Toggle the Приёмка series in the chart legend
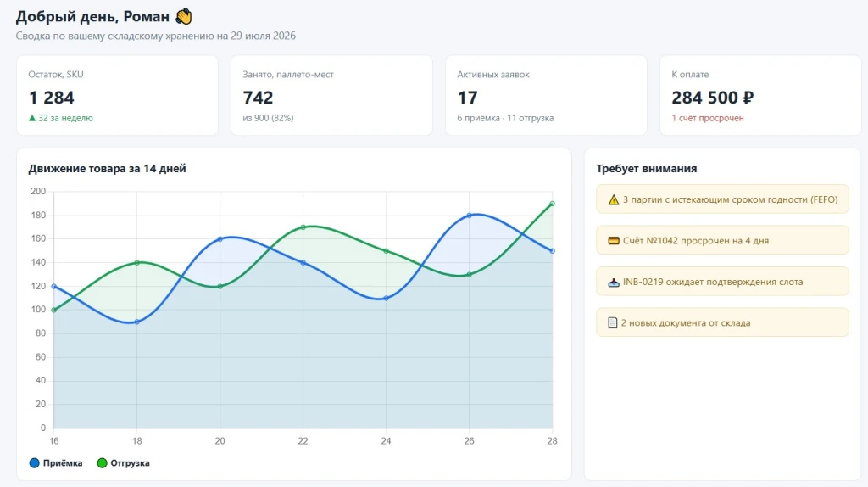Screen dimensions: 868x487 pos(56,463)
